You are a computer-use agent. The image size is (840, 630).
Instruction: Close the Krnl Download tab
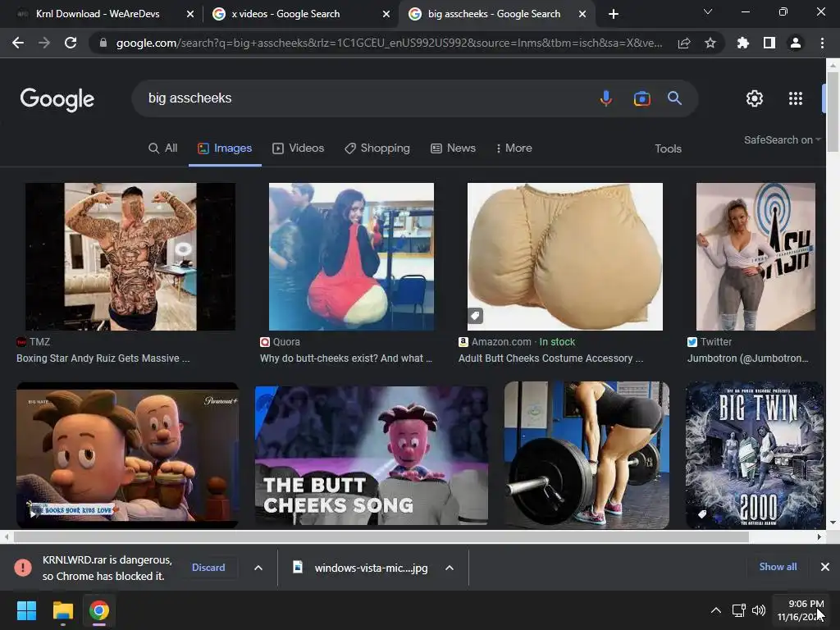click(x=190, y=14)
